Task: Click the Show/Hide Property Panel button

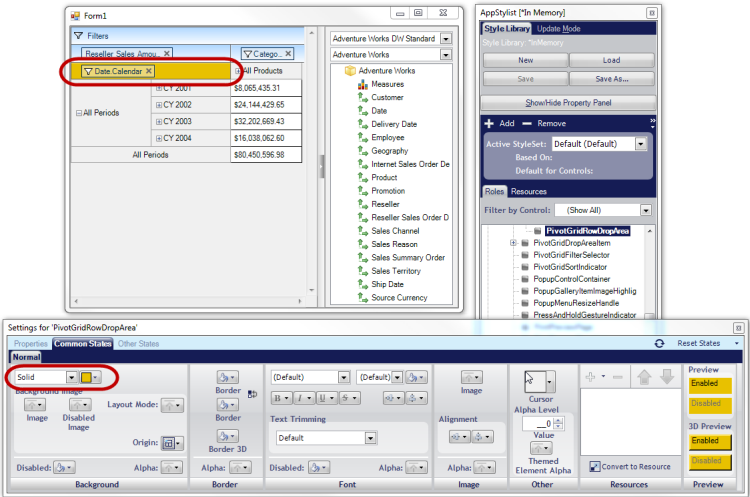Action: (x=568, y=102)
